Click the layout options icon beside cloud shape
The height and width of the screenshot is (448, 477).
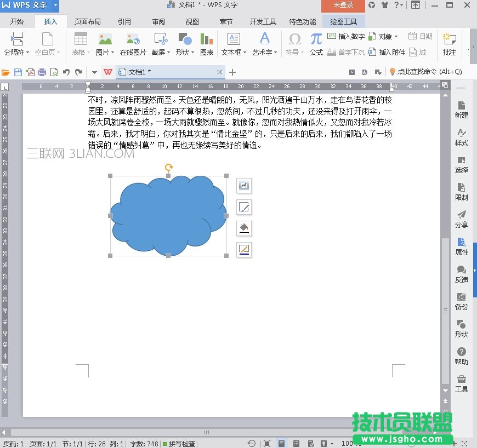(244, 186)
